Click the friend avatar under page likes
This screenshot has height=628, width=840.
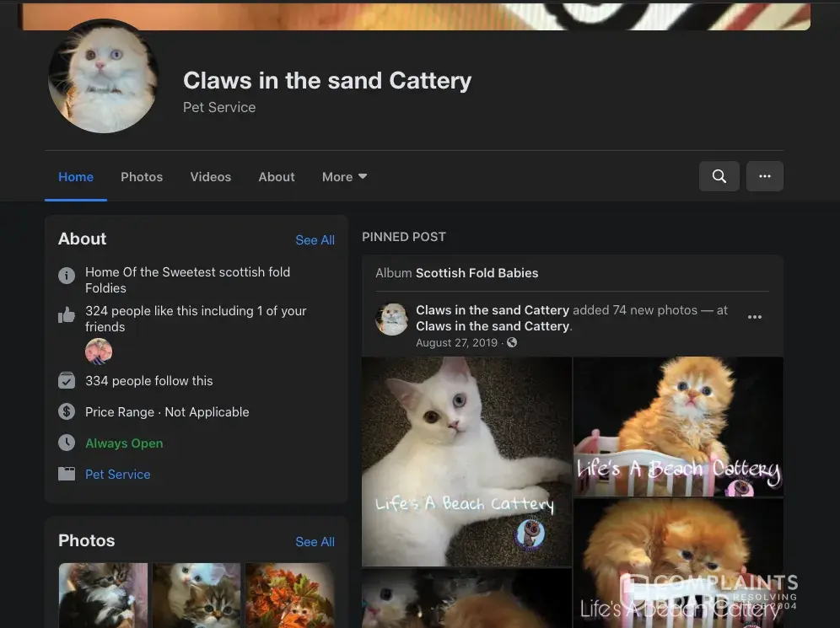click(x=99, y=351)
